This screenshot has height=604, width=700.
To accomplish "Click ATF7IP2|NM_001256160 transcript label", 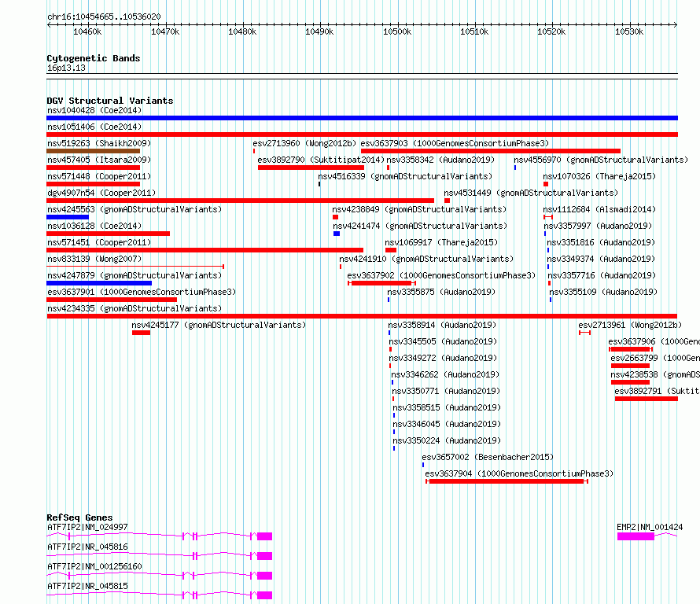I will (x=94, y=566).
